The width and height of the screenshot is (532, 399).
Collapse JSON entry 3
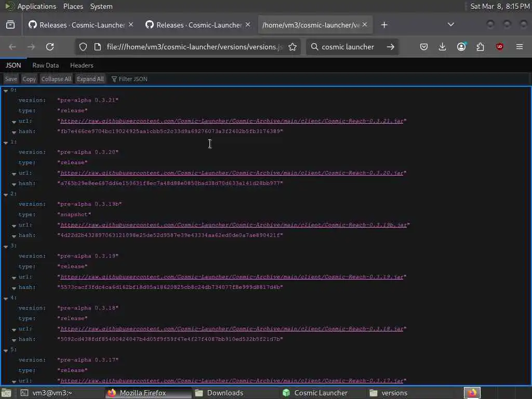(x=6, y=246)
